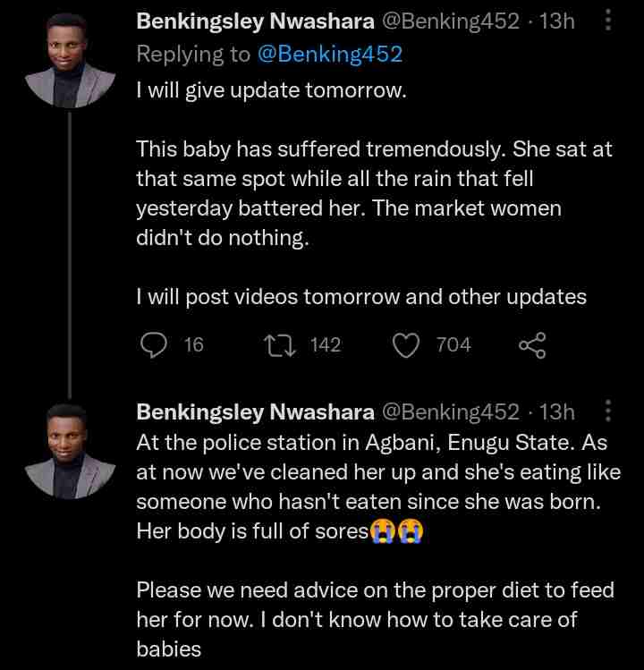Click the '13h' timestamp on the first tweet

pyautogui.click(x=557, y=21)
